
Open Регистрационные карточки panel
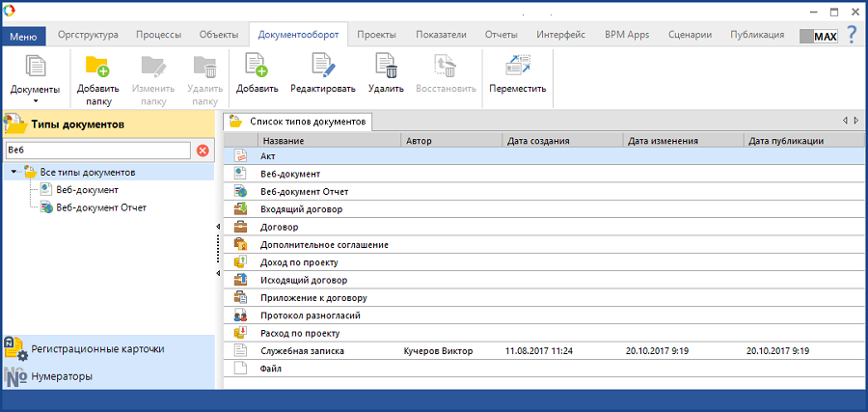tap(96, 348)
